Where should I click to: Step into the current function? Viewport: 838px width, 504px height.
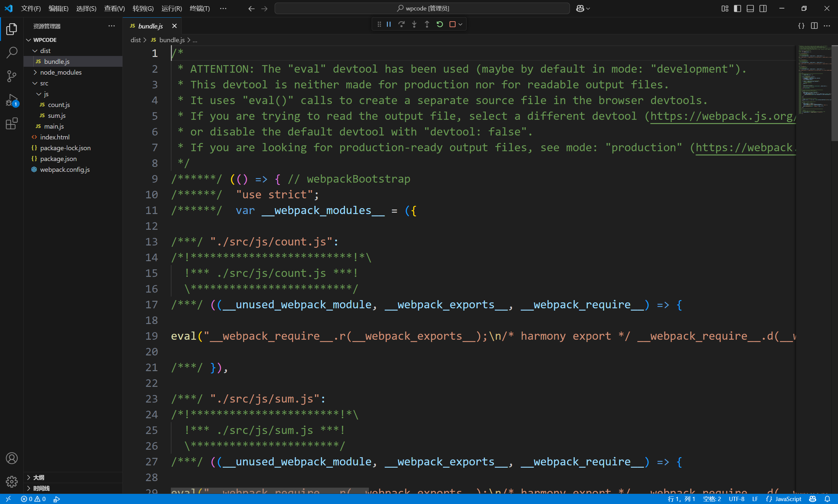414,24
